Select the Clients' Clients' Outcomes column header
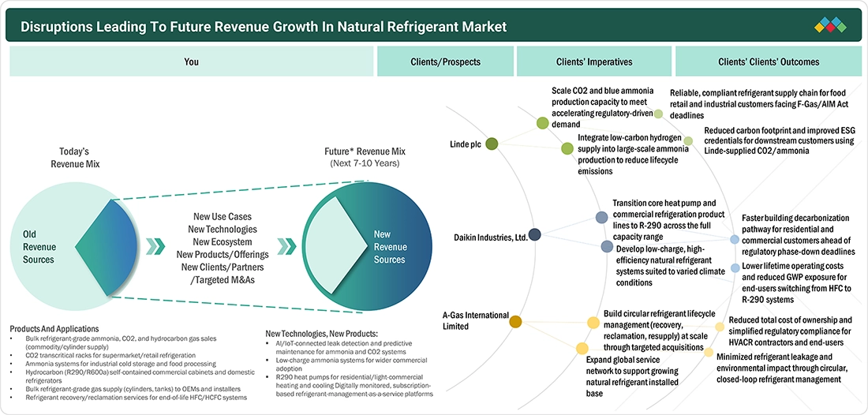868x415 pixels. coord(769,62)
